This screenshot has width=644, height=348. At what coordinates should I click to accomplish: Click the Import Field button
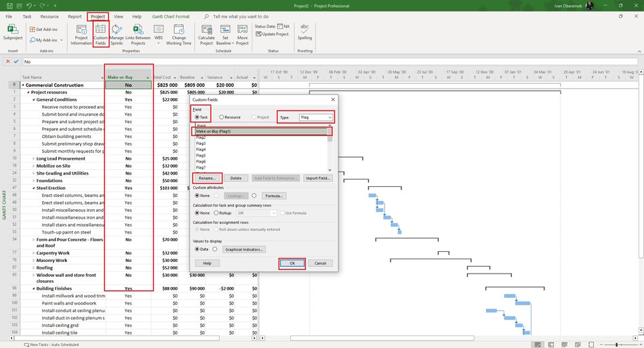pos(317,178)
